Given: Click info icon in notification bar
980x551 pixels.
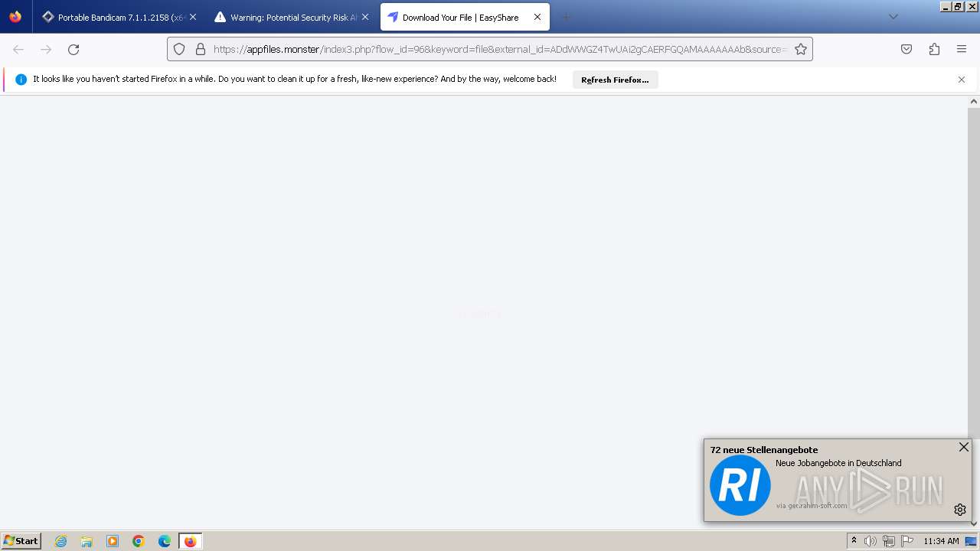Looking at the screenshot, I should tap(21, 80).
